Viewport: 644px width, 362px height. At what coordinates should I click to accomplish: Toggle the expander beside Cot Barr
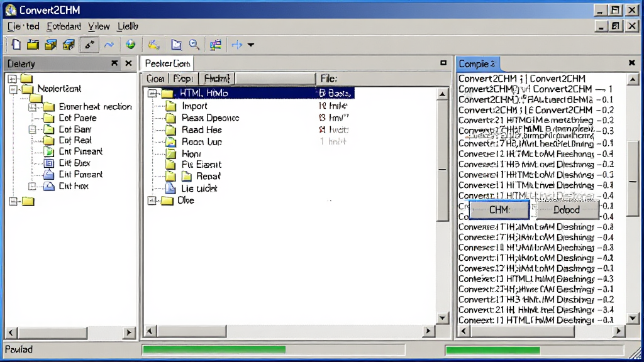coord(33,129)
